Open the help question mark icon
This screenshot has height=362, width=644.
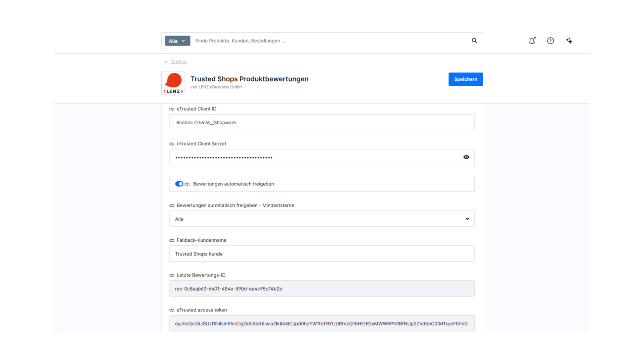(550, 41)
